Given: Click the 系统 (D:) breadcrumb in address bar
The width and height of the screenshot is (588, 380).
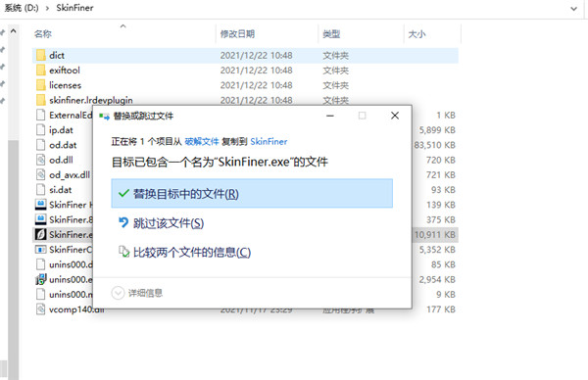Looking at the screenshot, I should [x=22, y=8].
